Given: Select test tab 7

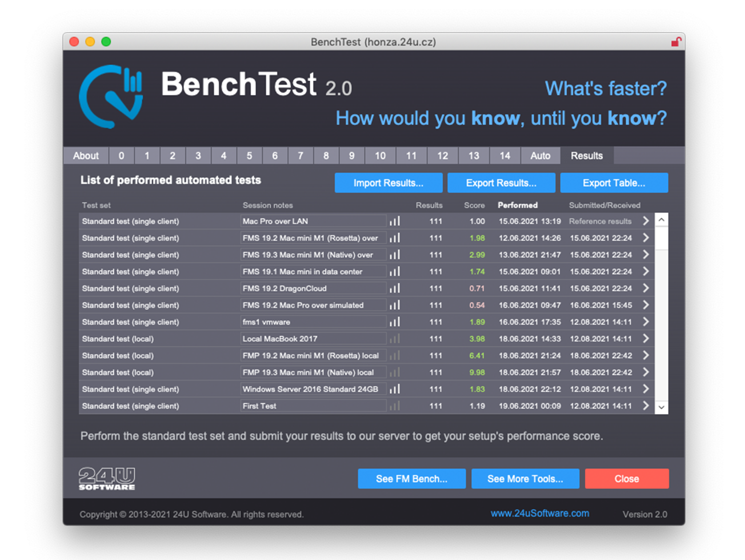Looking at the screenshot, I should click(300, 155).
